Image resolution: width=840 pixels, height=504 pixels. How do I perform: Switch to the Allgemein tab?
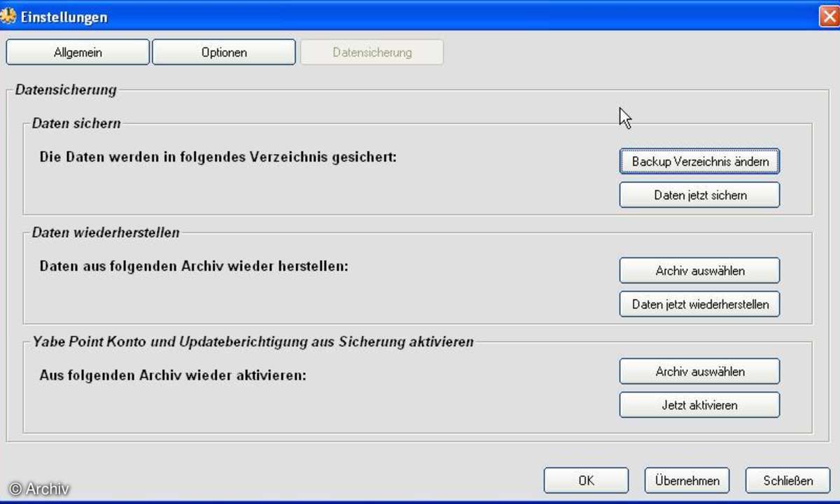pyautogui.click(x=78, y=52)
